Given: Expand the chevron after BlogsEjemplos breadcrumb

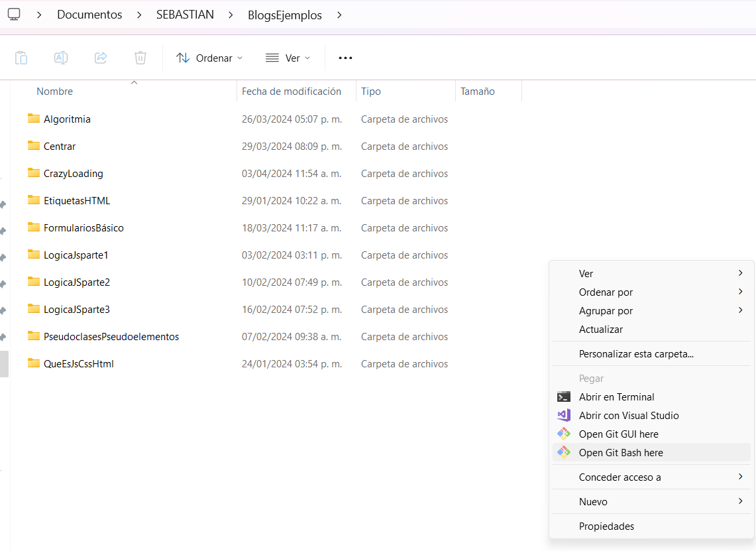Looking at the screenshot, I should (339, 15).
